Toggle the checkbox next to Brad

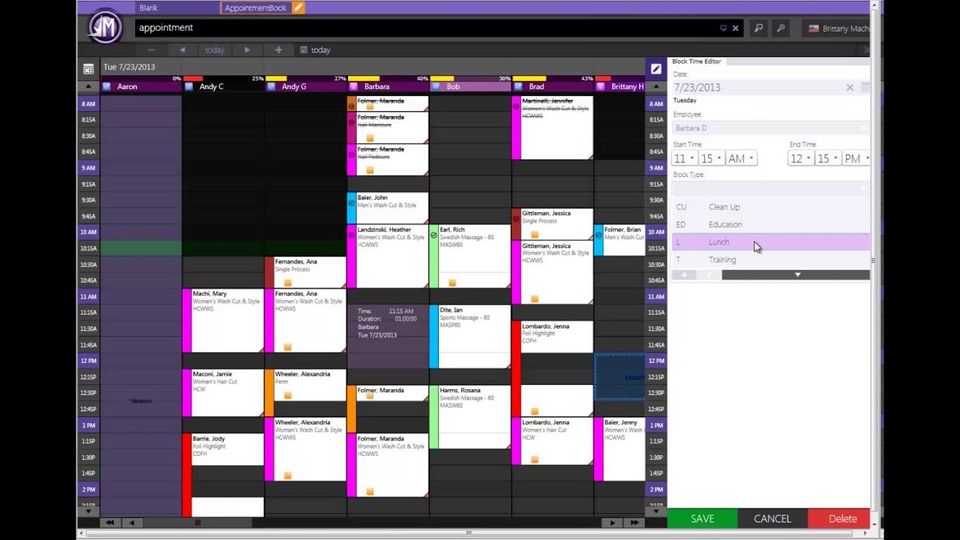point(518,86)
